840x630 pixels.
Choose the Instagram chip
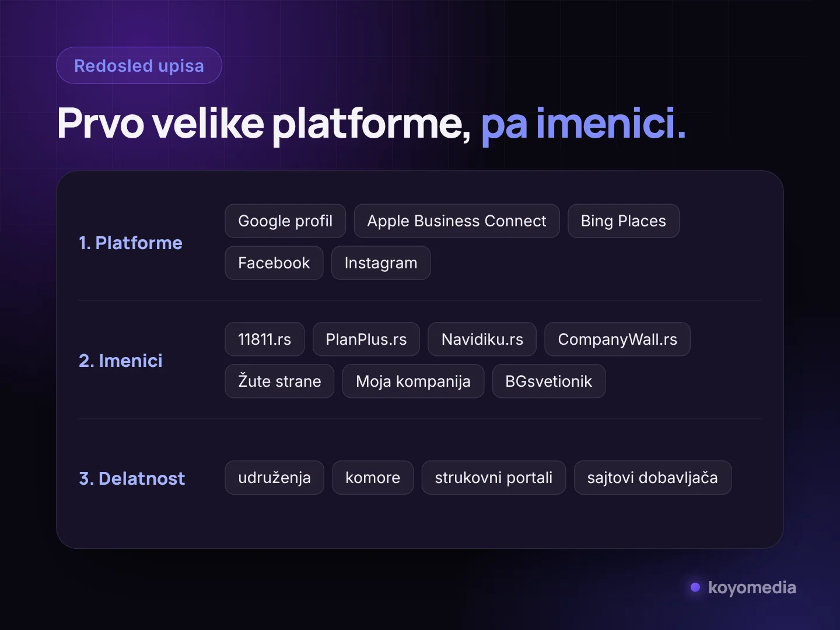(x=381, y=263)
